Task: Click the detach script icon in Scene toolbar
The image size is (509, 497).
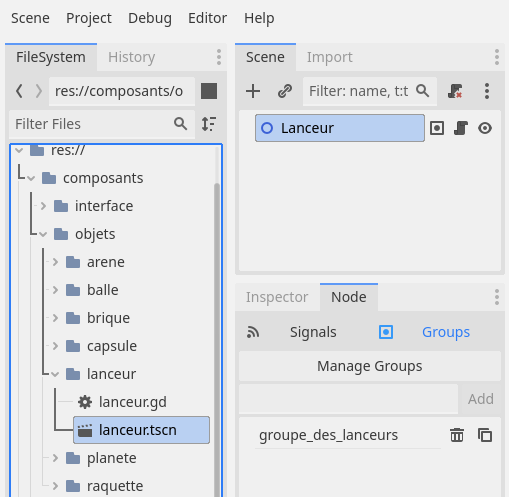Action: pos(455,91)
